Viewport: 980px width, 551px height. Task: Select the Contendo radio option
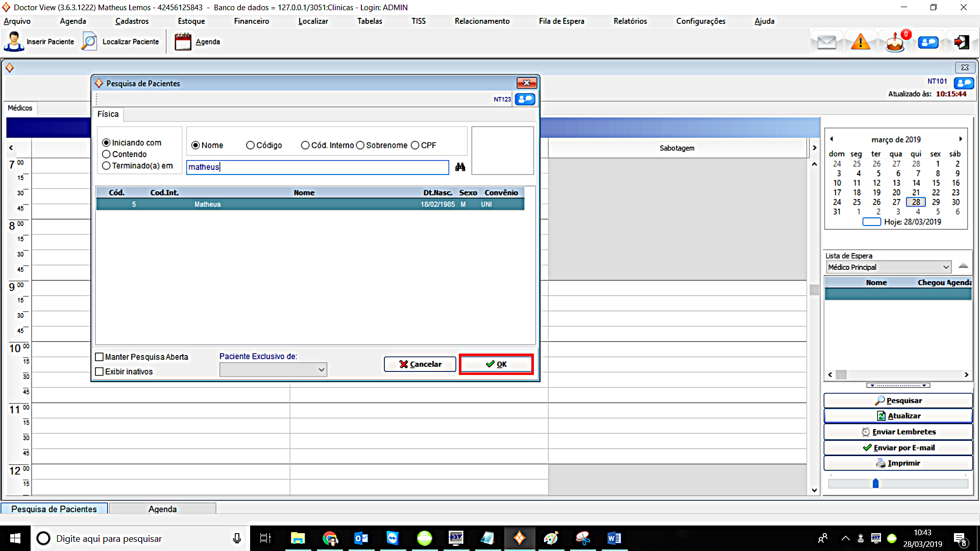tap(106, 154)
